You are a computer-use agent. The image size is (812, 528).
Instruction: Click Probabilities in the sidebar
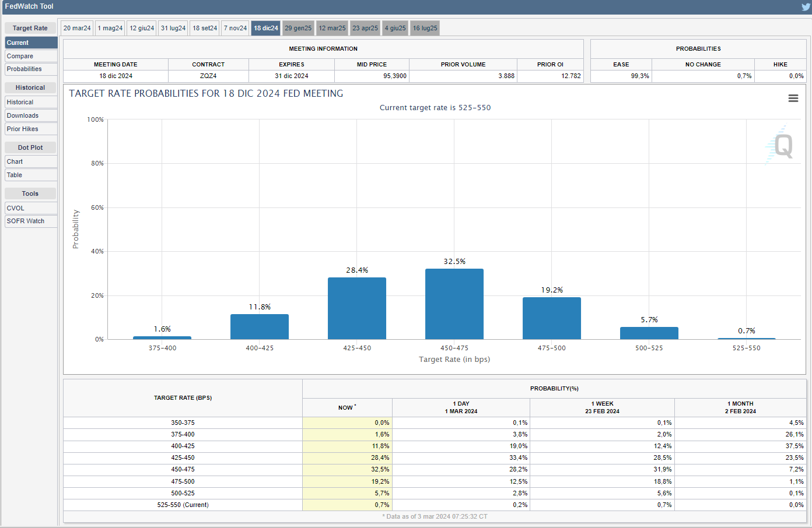tap(31, 69)
